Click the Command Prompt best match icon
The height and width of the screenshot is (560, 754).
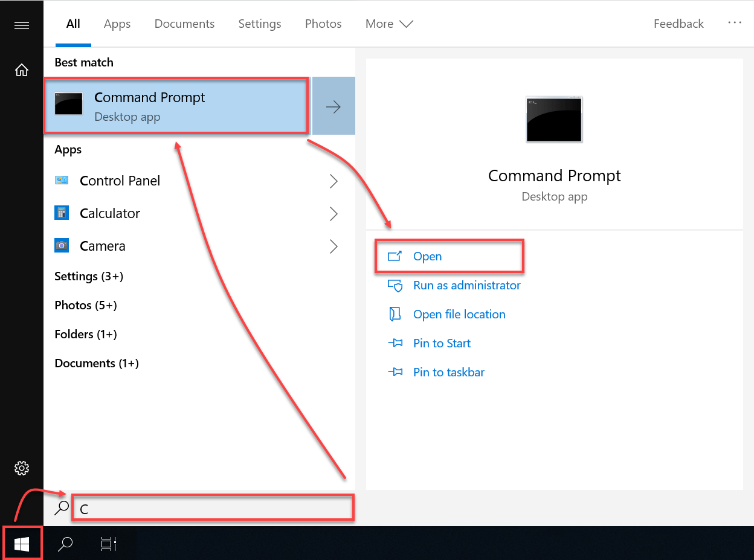click(68, 104)
